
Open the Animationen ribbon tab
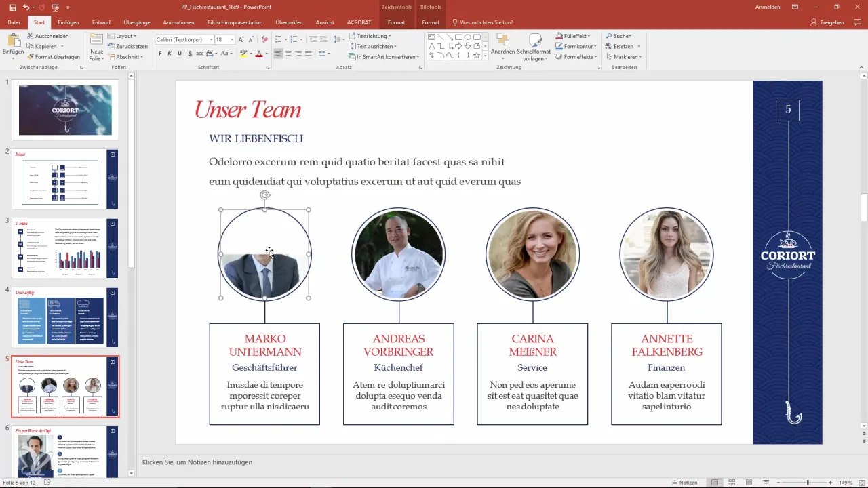click(x=178, y=22)
